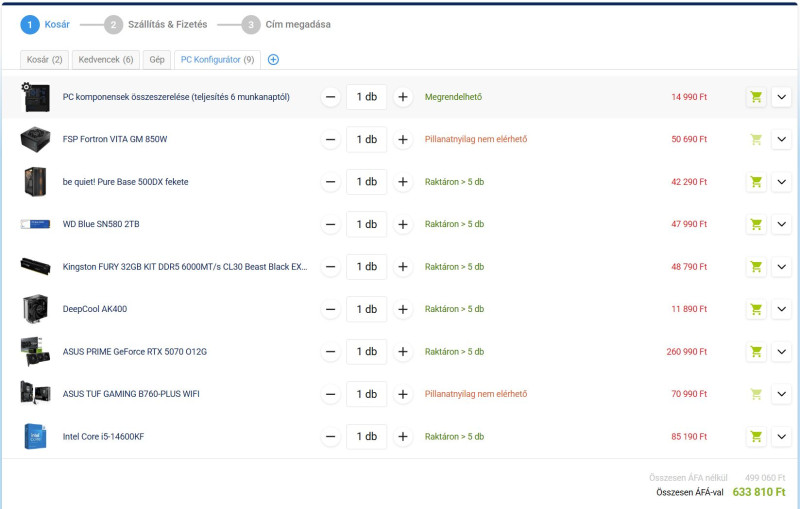Increase quantity of DeepCool AK400
Viewport: 800px width, 509px height.
(x=403, y=309)
